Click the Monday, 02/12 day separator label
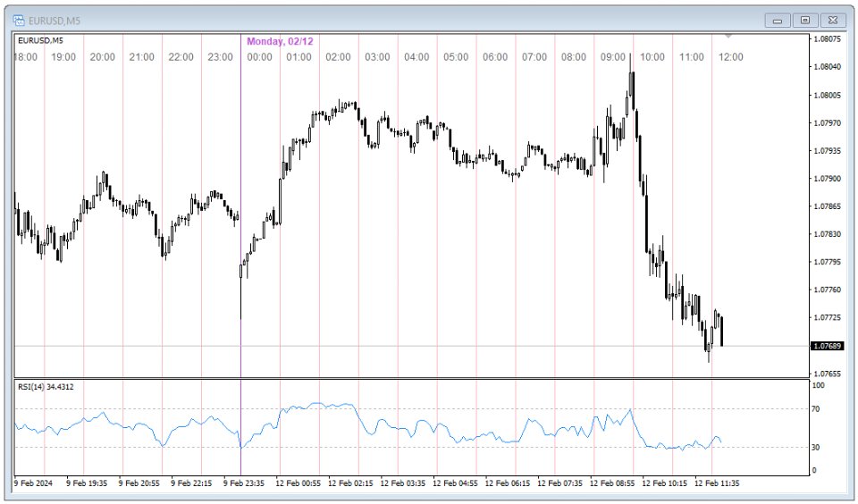 click(280, 41)
